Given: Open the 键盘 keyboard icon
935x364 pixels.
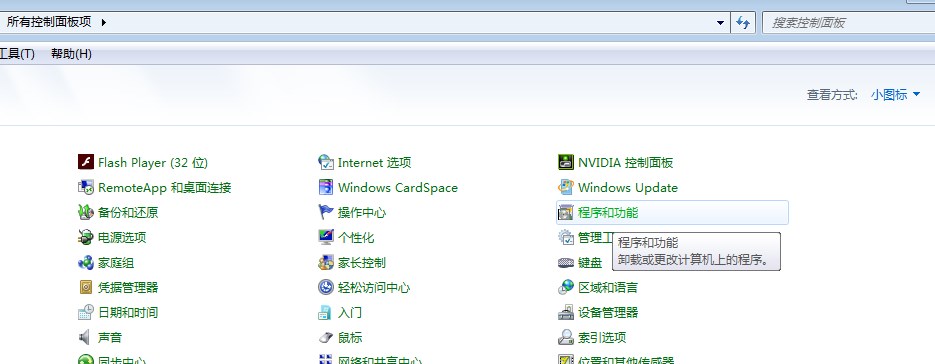Looking at the screenshot, I should [x=565, y=262].
